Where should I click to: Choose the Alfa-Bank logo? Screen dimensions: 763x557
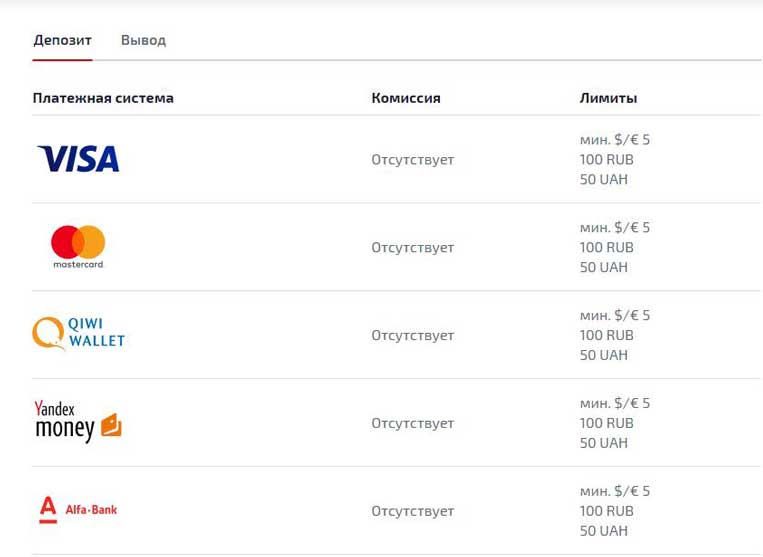point(78,510)
